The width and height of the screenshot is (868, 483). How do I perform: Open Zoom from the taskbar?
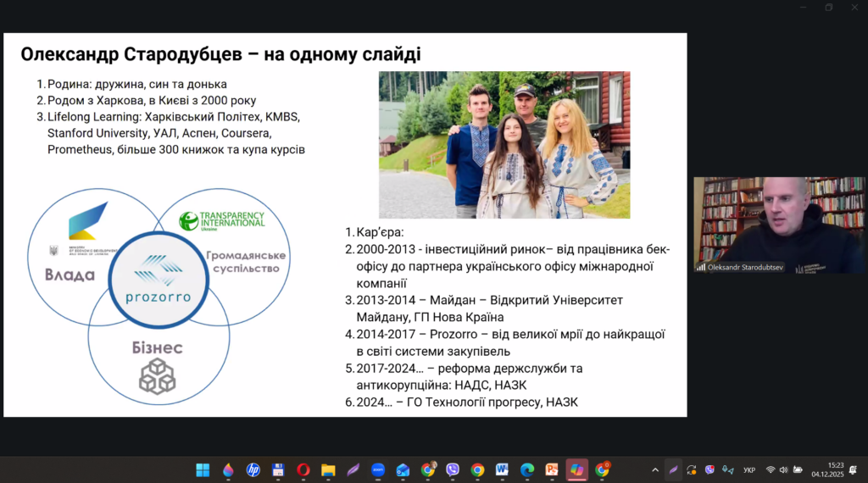point(377,469)
